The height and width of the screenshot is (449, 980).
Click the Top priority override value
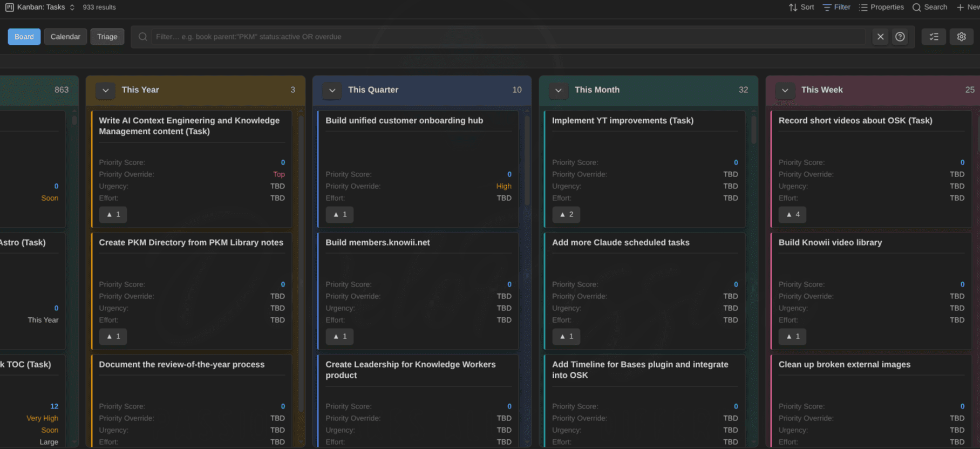coord(279,174)
